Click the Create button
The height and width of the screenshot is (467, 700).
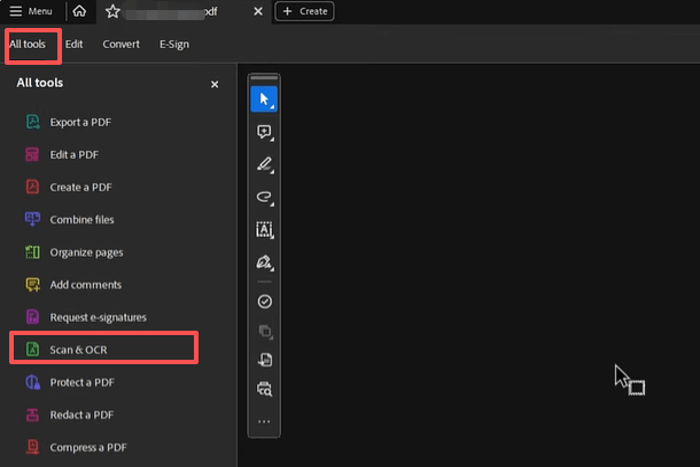click(x=305, y=11)
